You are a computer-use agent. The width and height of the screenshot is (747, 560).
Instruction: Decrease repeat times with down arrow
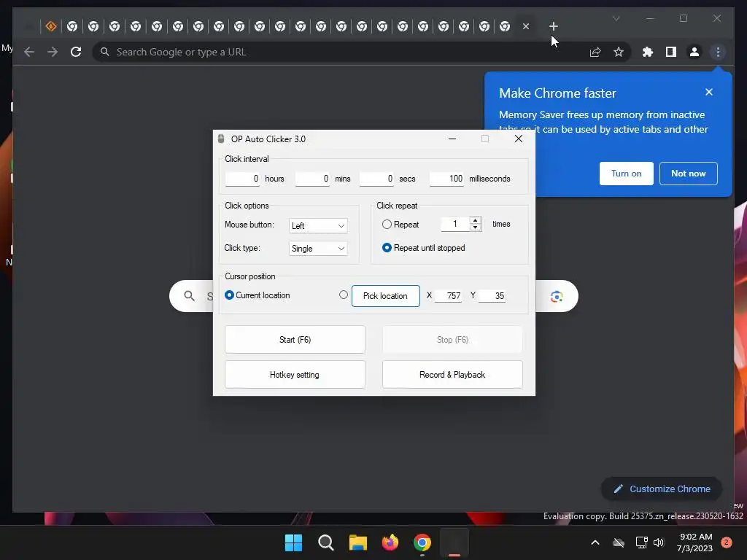point(475,227)
